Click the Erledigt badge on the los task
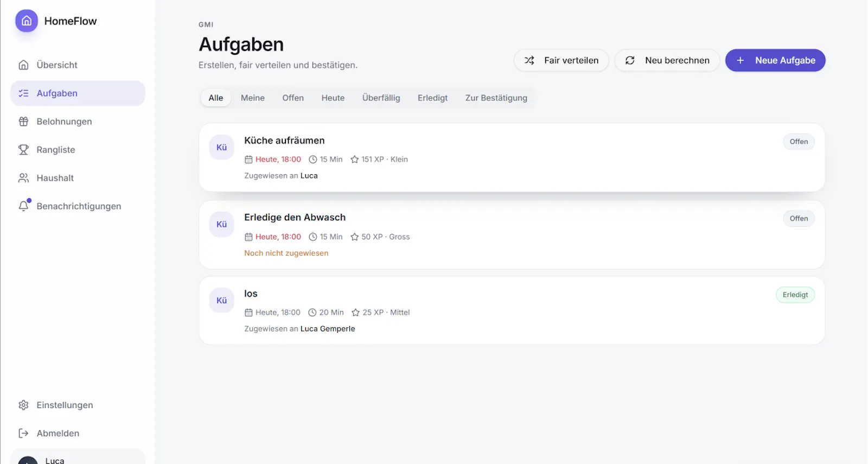This screenshot has height=464, width=868. click(x=795, y=295)
